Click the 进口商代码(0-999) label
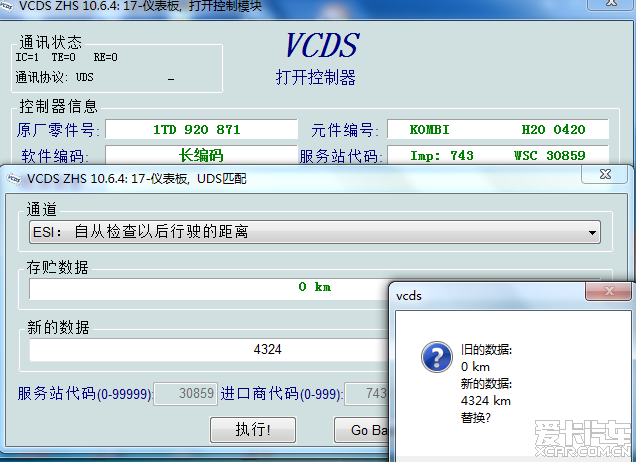Image resolution: width=636 pixels, height=462 pixels. coord(282,393)
